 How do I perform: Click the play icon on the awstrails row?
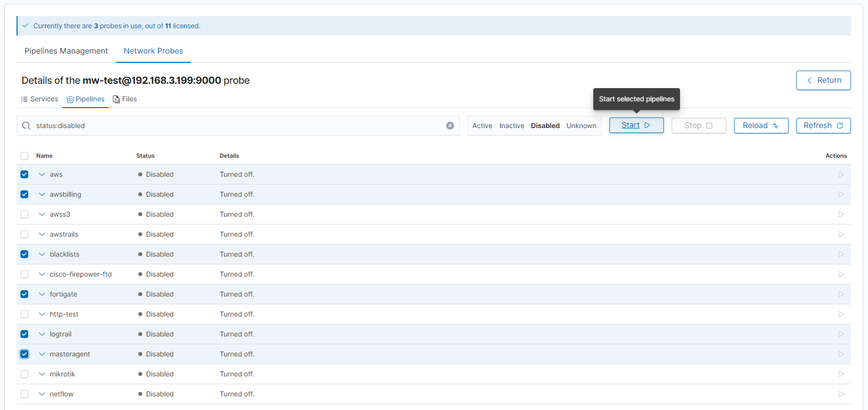point(841,234)
